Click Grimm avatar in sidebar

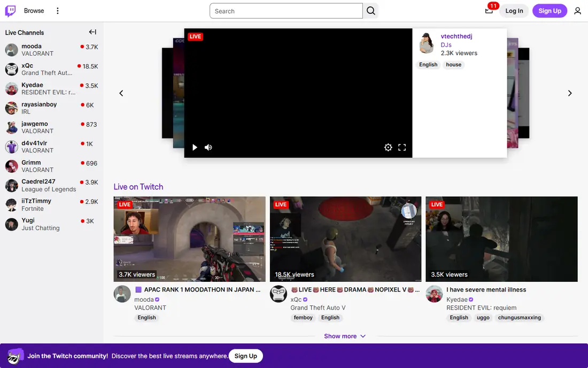[x=12, y=166]
